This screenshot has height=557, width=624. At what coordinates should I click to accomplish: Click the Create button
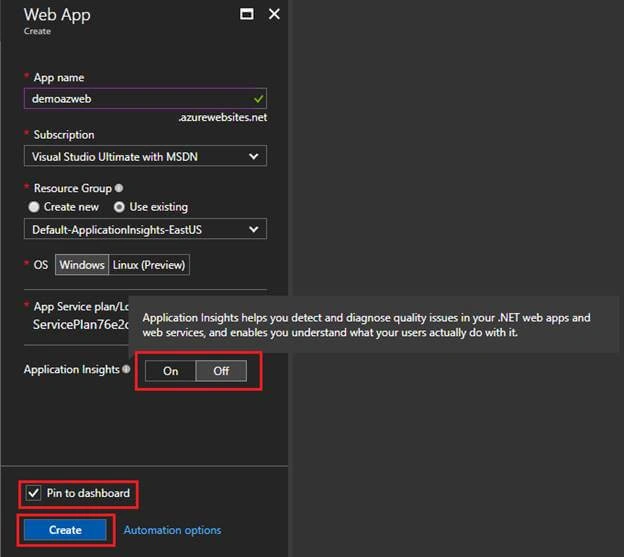pyautogui.click(x=65, y=530)
